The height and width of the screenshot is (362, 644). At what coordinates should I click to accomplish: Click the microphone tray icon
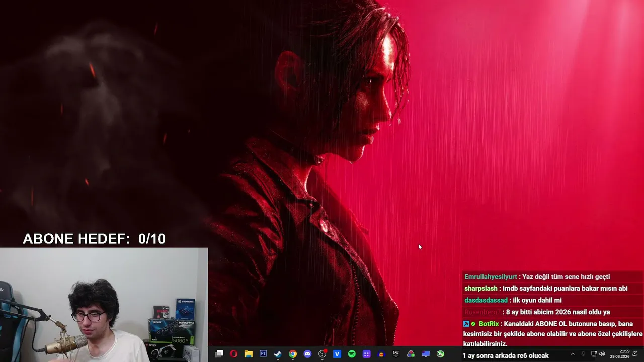(x=583, y=354)
